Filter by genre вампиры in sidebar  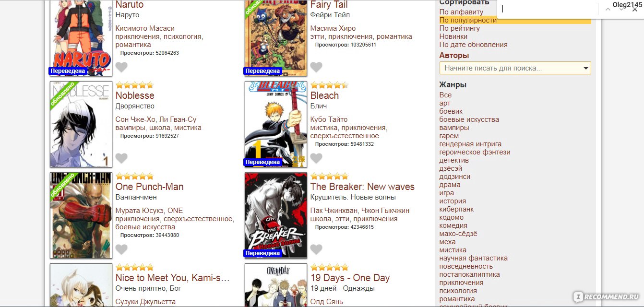[x=454, y=128]
